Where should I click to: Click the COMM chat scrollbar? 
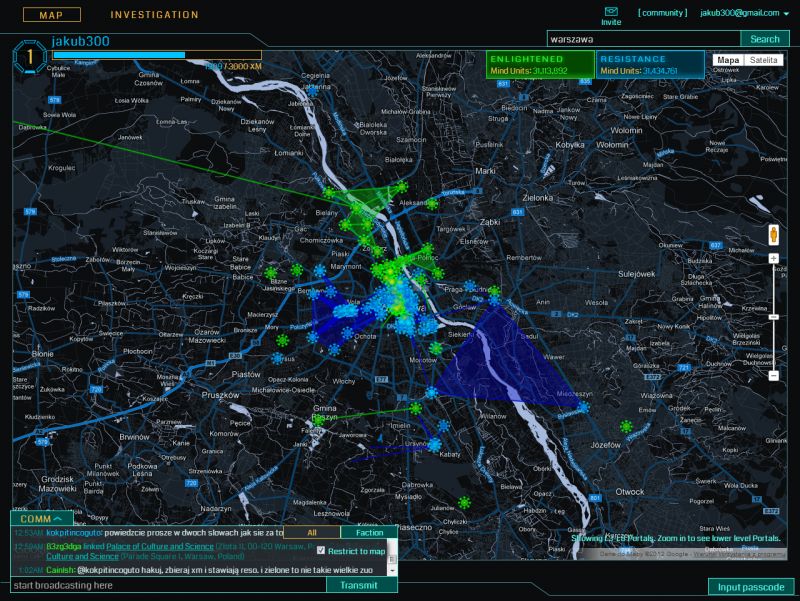pos(392,558)
